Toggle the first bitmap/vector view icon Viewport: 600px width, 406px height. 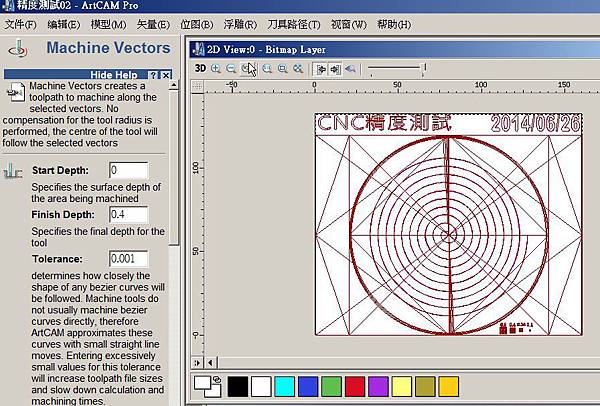point(320,69)
